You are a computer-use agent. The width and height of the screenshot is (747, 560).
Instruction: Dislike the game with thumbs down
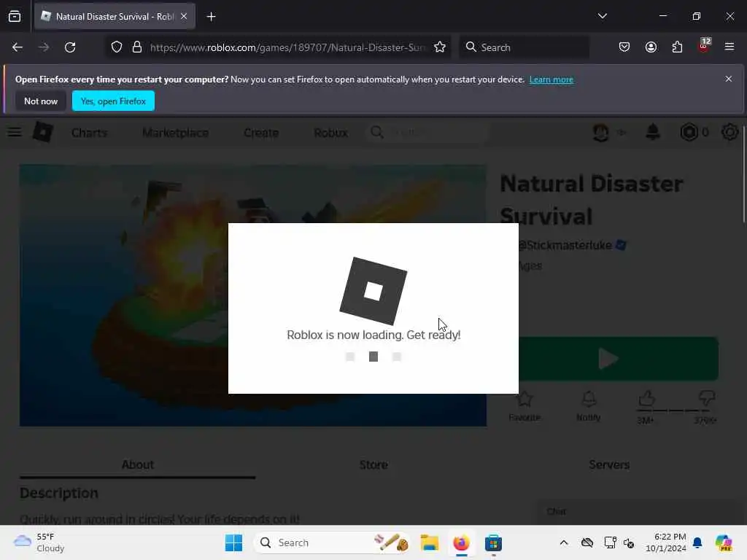click(706, 398)
